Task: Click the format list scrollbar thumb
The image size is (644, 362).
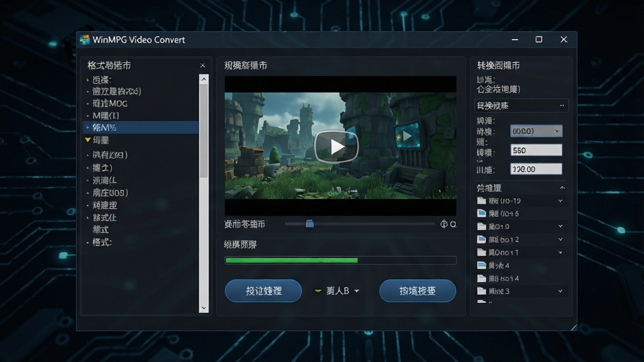Action: click(204, 131)
